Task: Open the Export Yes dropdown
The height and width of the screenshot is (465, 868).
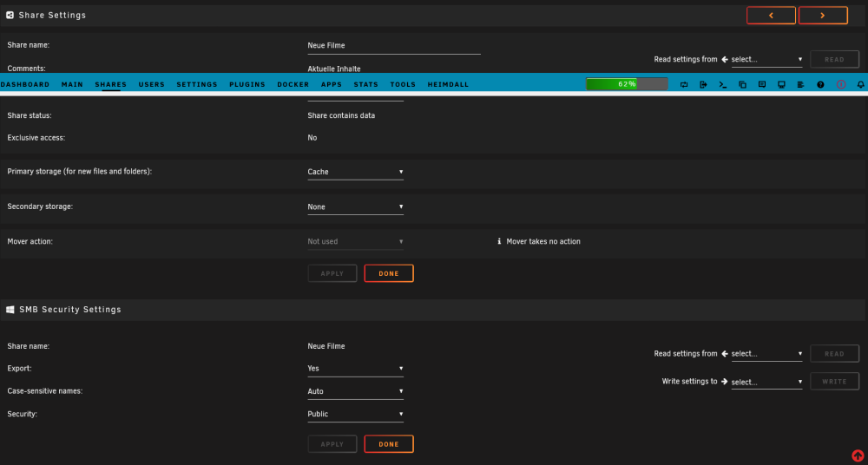Action: click(355, 369)
